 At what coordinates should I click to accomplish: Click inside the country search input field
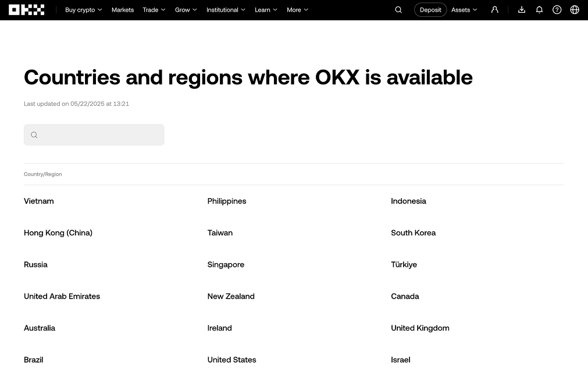tap(94, 135)
